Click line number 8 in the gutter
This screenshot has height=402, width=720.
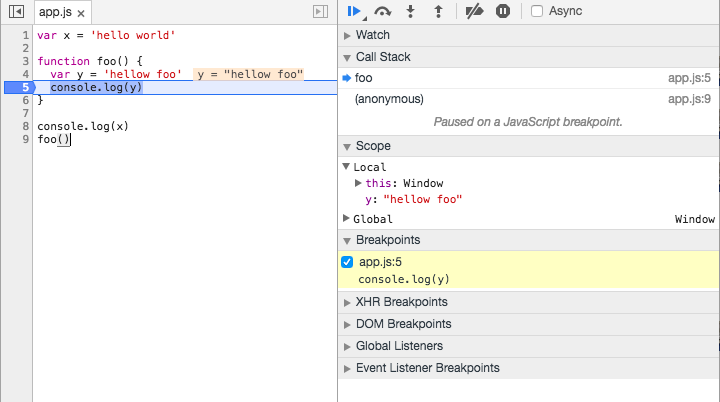point(23,127)
